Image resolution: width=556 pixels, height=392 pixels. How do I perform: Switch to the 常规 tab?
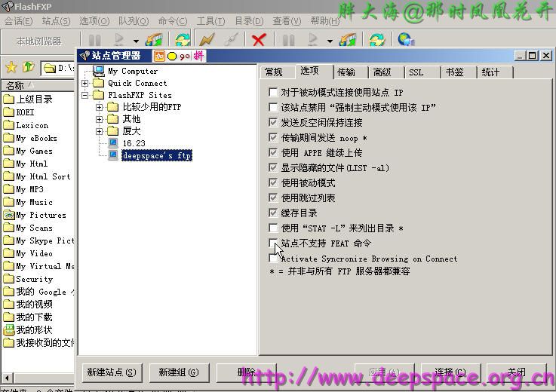[274, 72]
